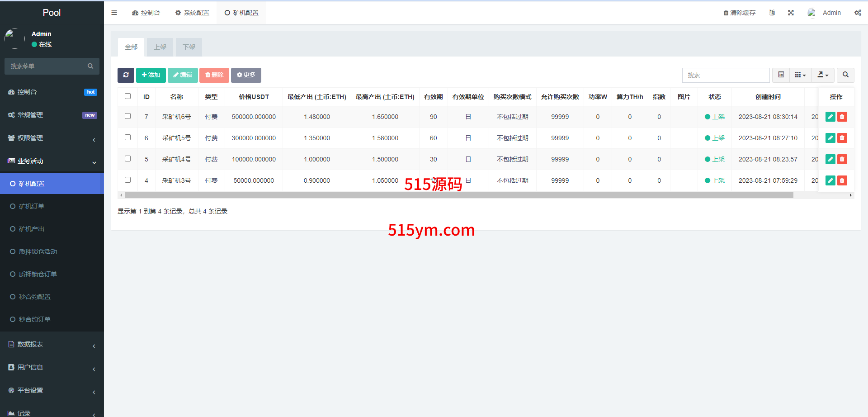The image size is (868, 417).
Task: Click the fullscreen icon in top bar
Action: 791,13
